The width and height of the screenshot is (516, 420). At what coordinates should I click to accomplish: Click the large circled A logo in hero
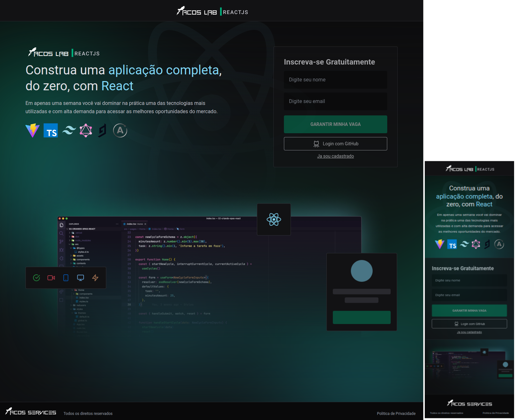coord(120,130)
